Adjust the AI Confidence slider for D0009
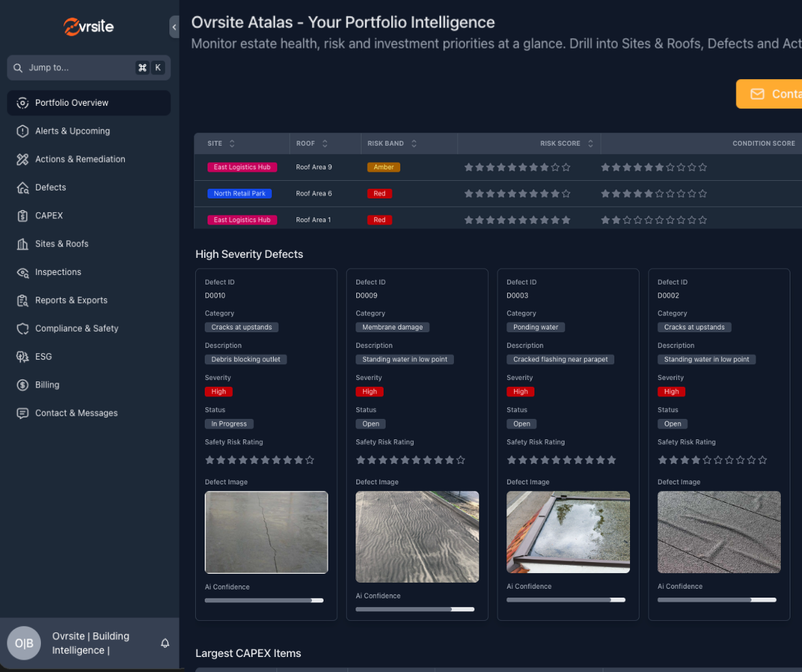802x672 pixels. (x=451, y=609)
